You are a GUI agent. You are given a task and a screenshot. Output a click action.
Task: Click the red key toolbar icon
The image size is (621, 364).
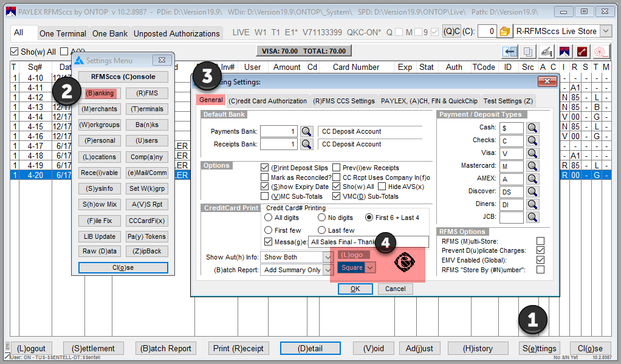582,52
